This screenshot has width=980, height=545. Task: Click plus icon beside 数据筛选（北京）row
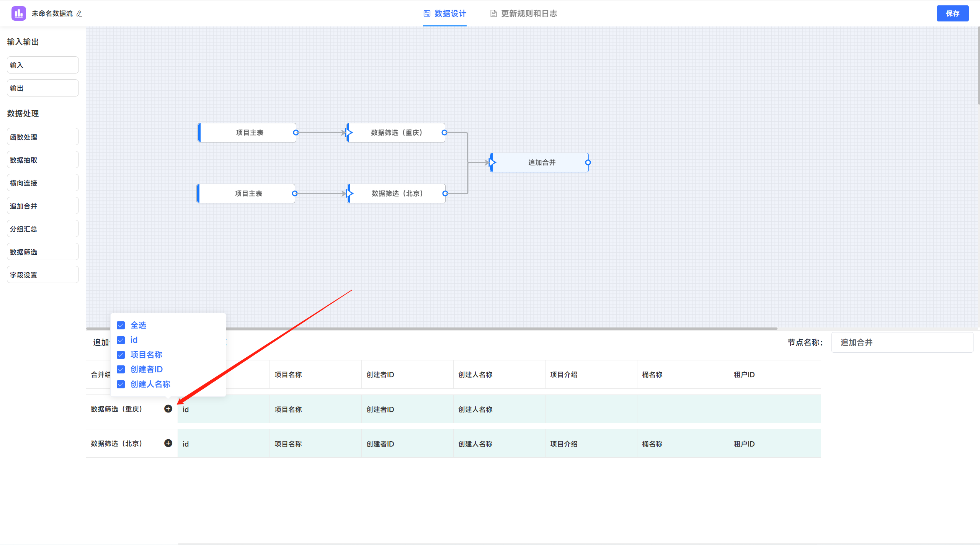pyautogui.click(x=168, y=443)
